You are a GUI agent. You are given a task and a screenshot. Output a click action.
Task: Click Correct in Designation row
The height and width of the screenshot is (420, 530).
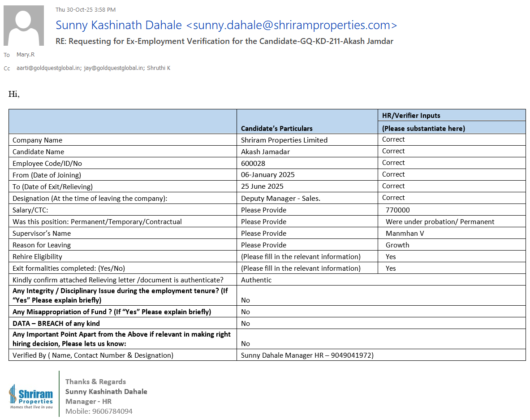point(393,198)
